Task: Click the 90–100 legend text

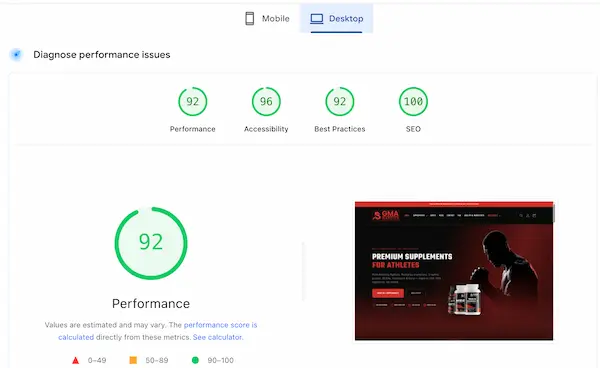Action: pyautogui.click(x=220, y=360)
